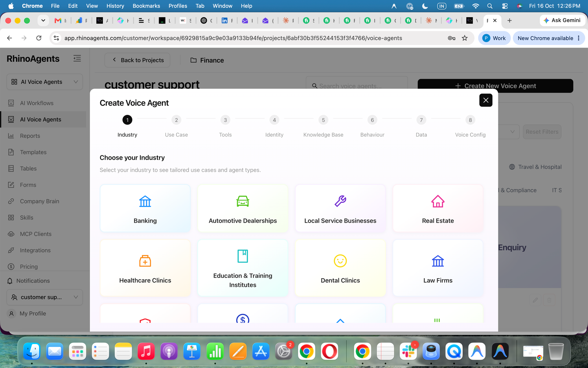Expand the Chrome tab search chevron
588x368 pixels.
(43, 21)
